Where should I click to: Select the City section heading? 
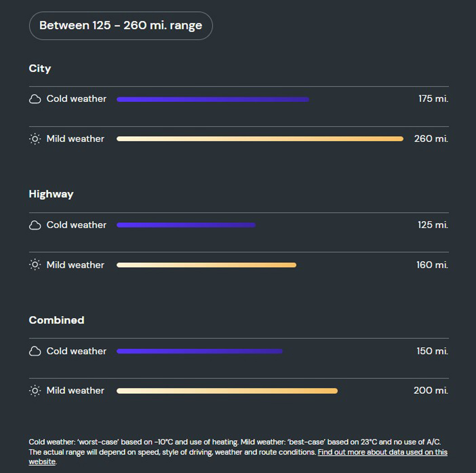point(40,69)
